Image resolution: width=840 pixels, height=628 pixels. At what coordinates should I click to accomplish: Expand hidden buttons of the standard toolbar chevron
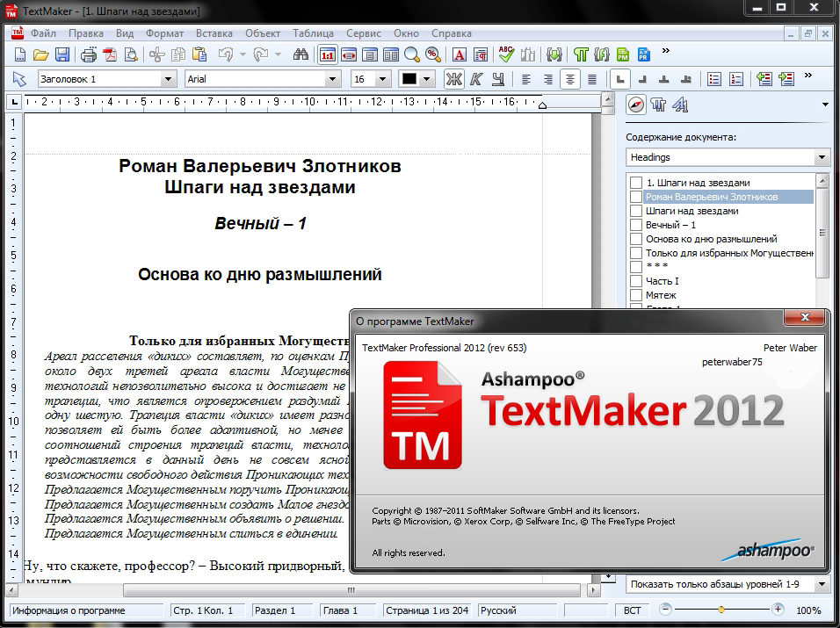[x=665, y=51]
